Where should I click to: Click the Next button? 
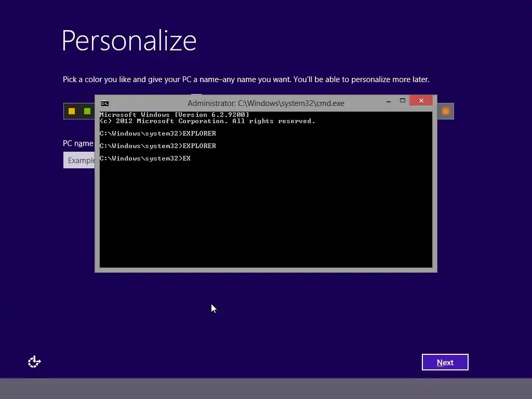(445, 362)
